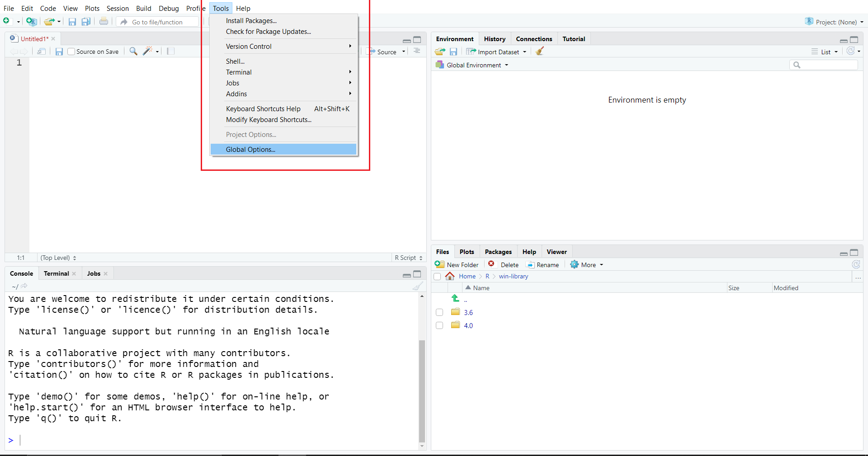This screenshot has width=868, height=456.
Task: Enable the Source on Save checkbox
Action: (71, 52)
